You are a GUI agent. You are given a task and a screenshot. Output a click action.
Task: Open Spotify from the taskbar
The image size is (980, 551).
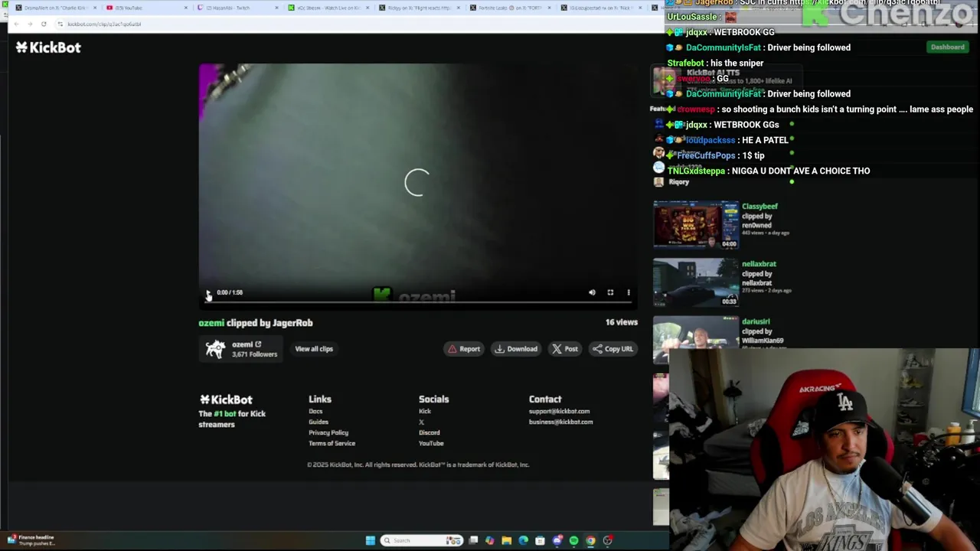[574, 540]
